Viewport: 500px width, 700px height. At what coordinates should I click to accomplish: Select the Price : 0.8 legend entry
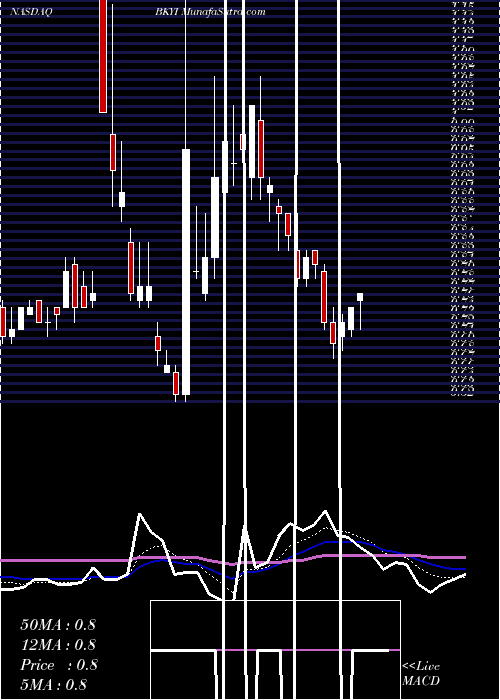point(58,664)
